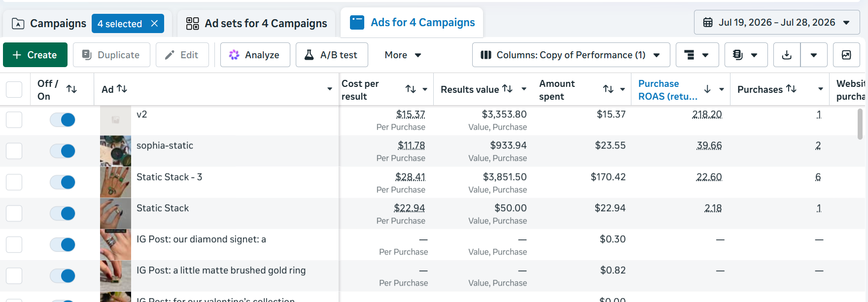Open the Analyze tool
The image size is (868, 302).
coord(255,55)
